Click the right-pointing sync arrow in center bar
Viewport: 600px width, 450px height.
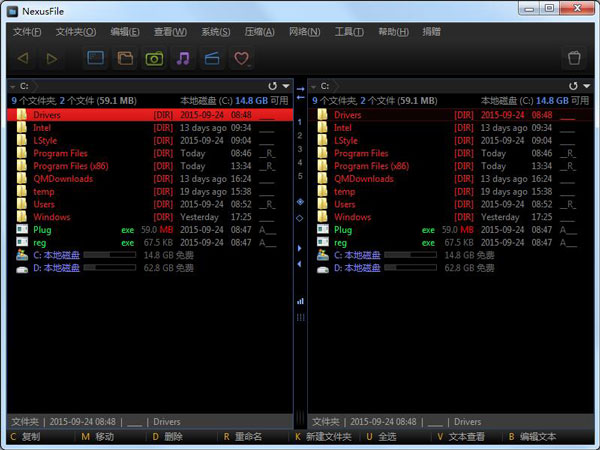300,89
